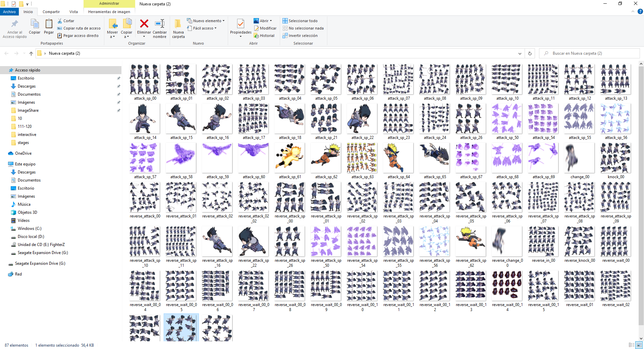
Task: Switch to the Compartir tab
Action: pyautogui.click(x=51, y=12)
